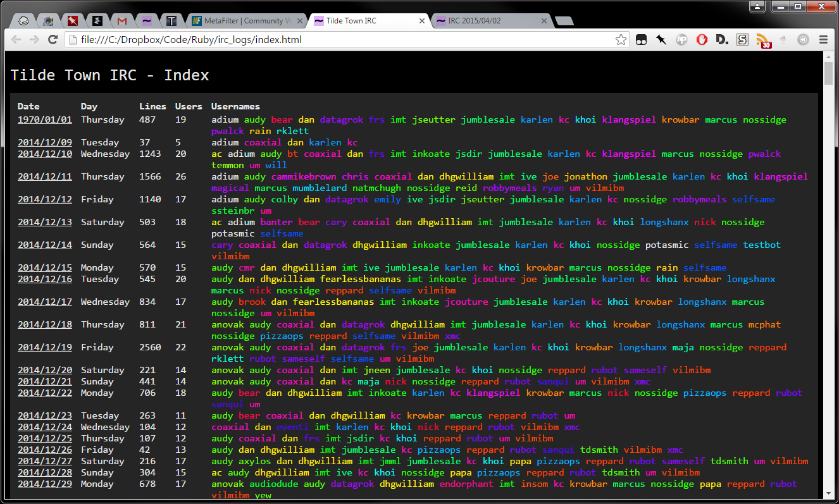Viewport: 839px width, 504px height.
Task: Open the 2014/12/17 log link
Action: [45, 302]
